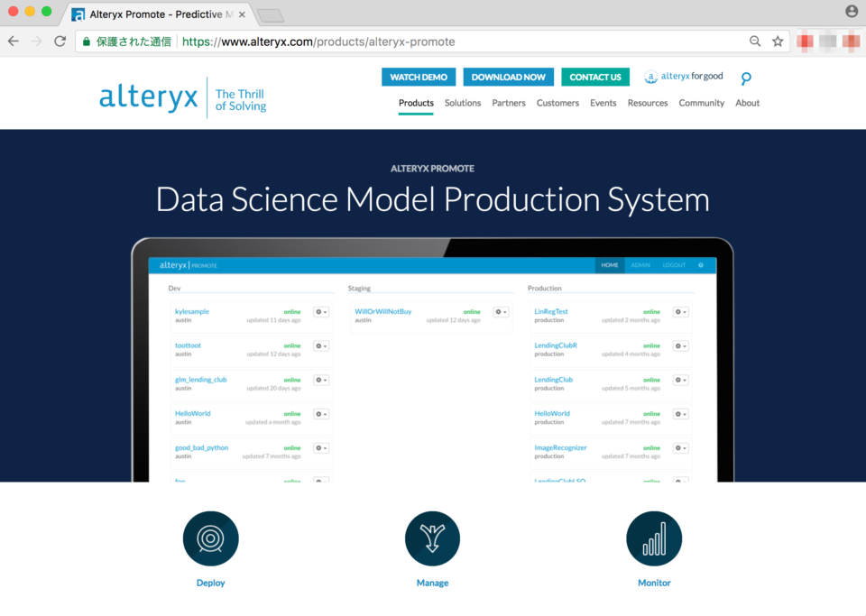This screenshot has height=616, width=866.
Task: Click the Alteryx for Good icon
Action: click(651, 77)
